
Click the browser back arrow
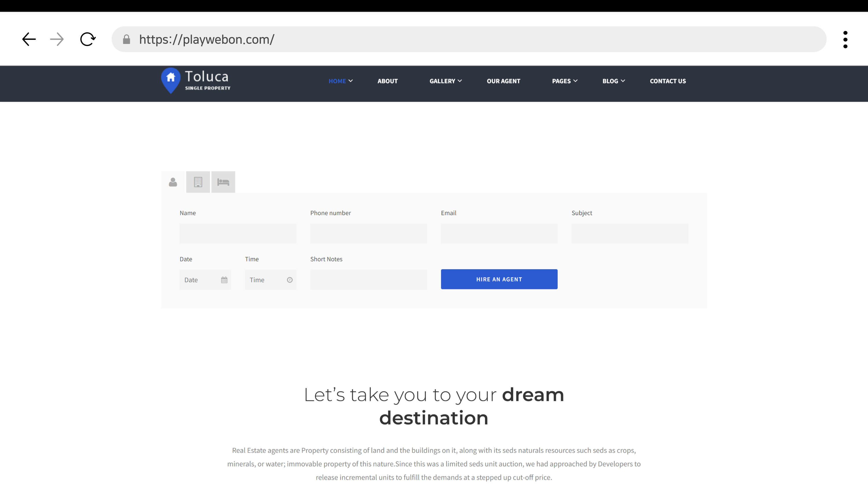click(x=29, y=39)
